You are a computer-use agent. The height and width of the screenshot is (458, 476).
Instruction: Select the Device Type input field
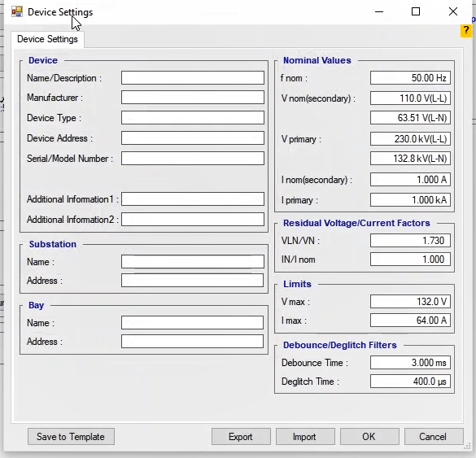point(193,117)
